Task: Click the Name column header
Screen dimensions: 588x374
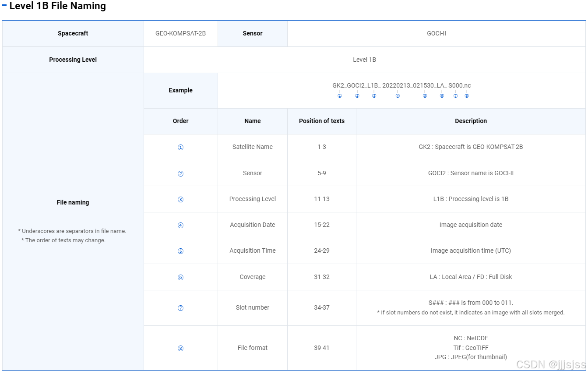Action: [253, 121]
